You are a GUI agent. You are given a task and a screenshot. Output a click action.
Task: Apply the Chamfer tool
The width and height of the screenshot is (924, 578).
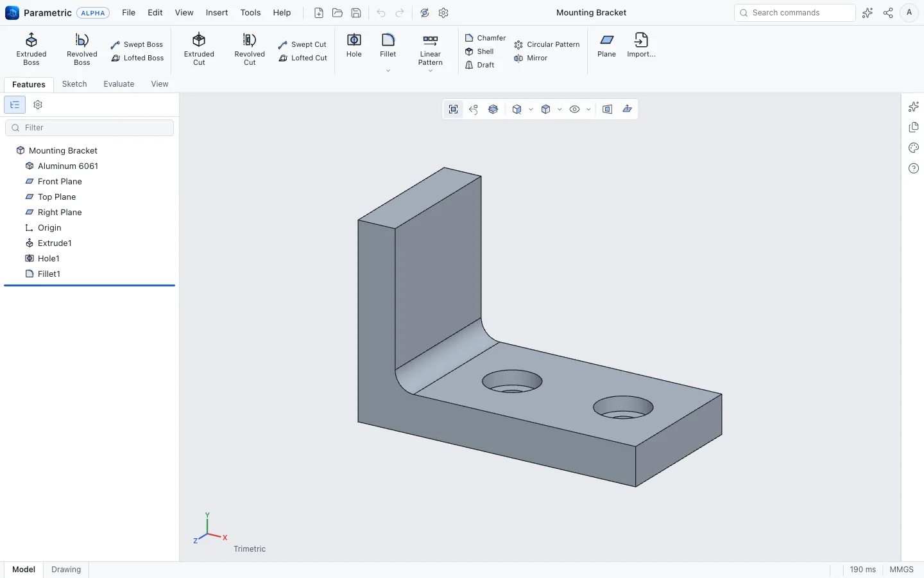(485, 38)
